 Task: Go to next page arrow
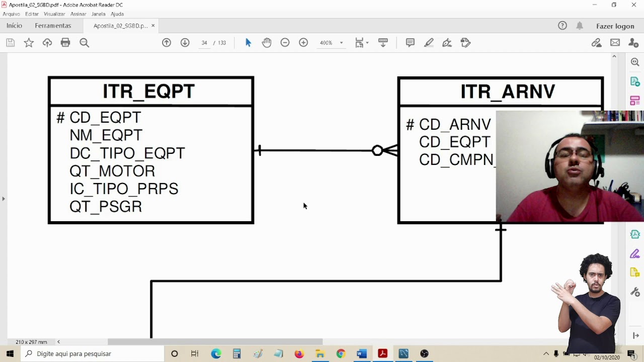185,43
